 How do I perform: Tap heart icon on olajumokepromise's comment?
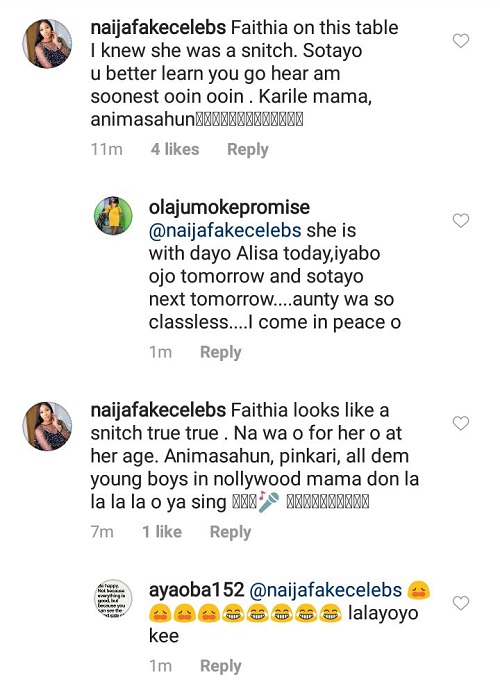(461, 220)
